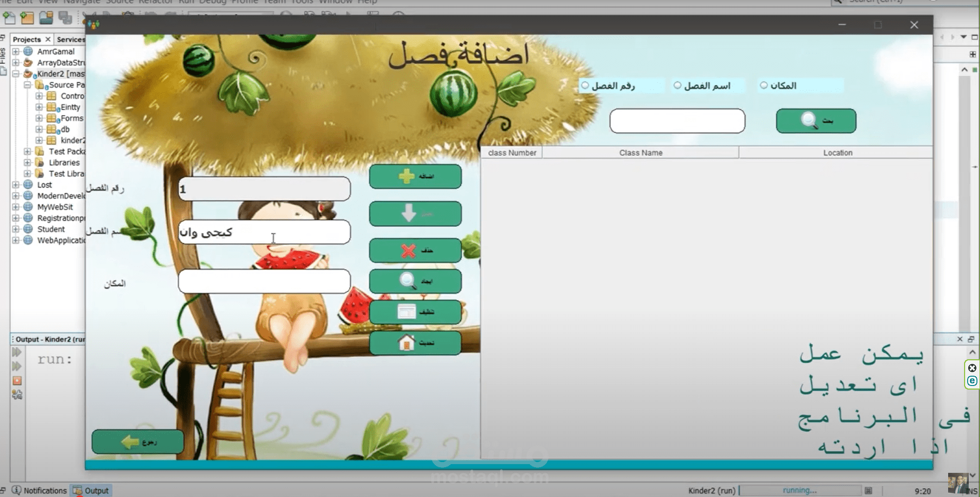
Task: Select the Test Libra node in the tree
Action: tap(66, 174)
